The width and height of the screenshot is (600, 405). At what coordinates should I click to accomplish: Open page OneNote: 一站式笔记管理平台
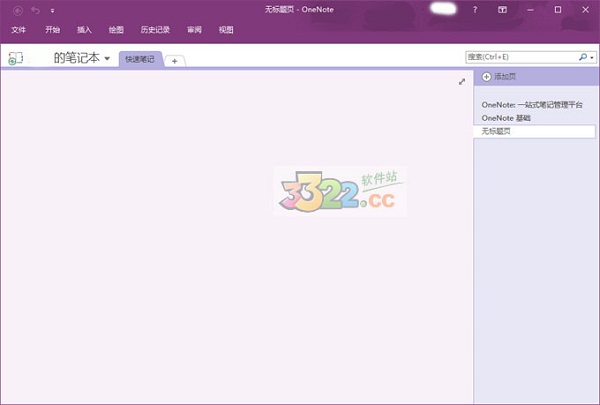coord(532,105)
